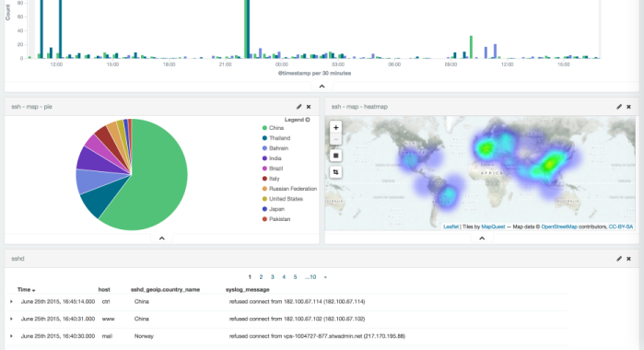Image resolution: width=644 pixels, height=350 pixels.
Task: Click message for 182.100.67.102
Action: pos(297,319)
